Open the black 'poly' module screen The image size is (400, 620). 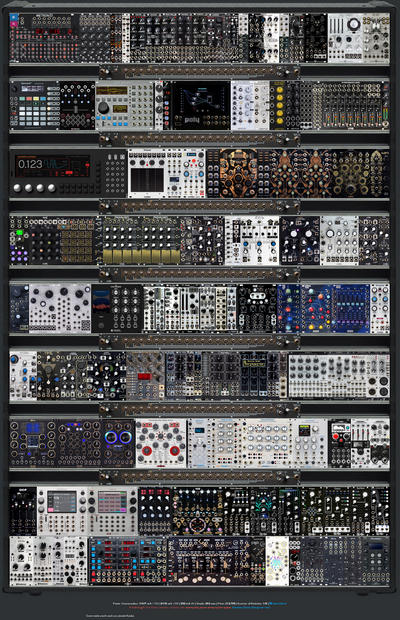tap(202, 104)
